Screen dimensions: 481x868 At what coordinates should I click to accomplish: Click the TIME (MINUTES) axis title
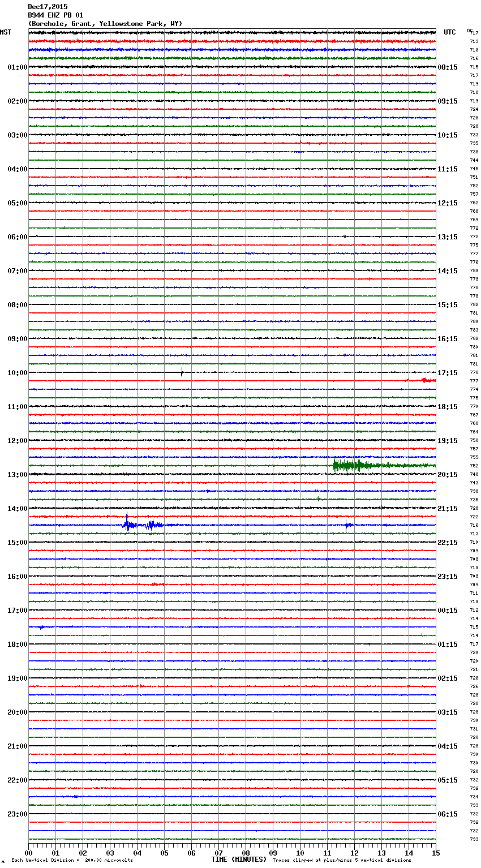click(x=239, y=860)
